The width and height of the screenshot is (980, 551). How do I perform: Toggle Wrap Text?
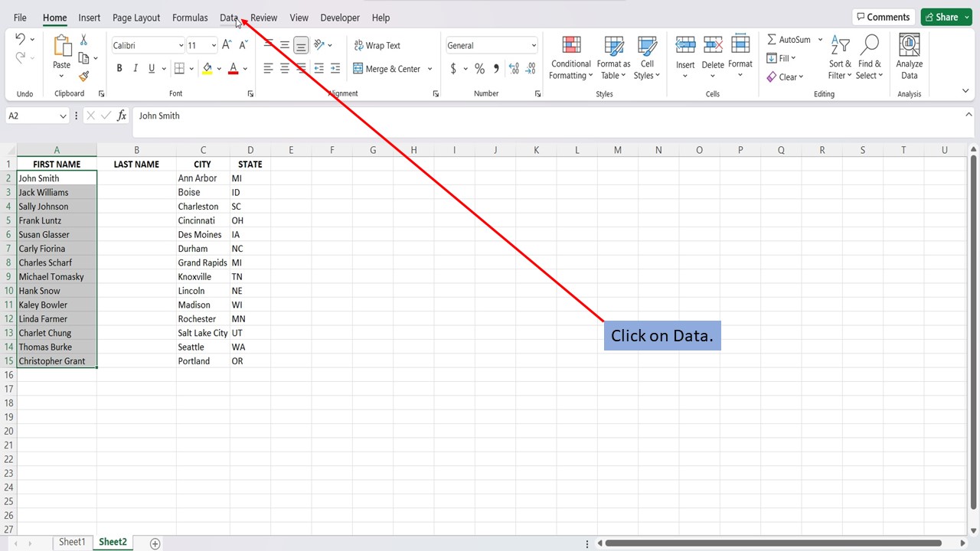click(x=377, y=45)
